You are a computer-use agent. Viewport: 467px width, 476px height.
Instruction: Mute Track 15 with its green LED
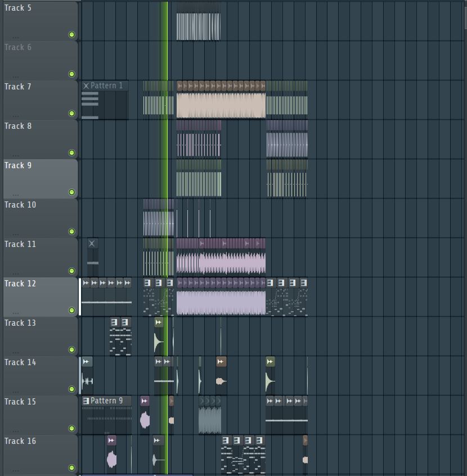71,428
